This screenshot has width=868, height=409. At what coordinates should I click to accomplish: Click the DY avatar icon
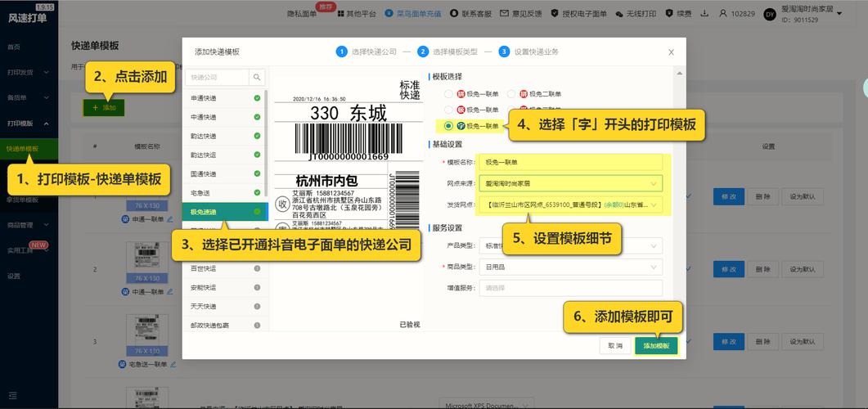770,15
